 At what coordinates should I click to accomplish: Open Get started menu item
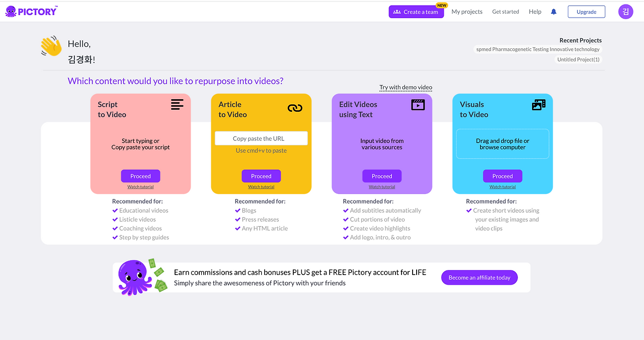point(506,12)
